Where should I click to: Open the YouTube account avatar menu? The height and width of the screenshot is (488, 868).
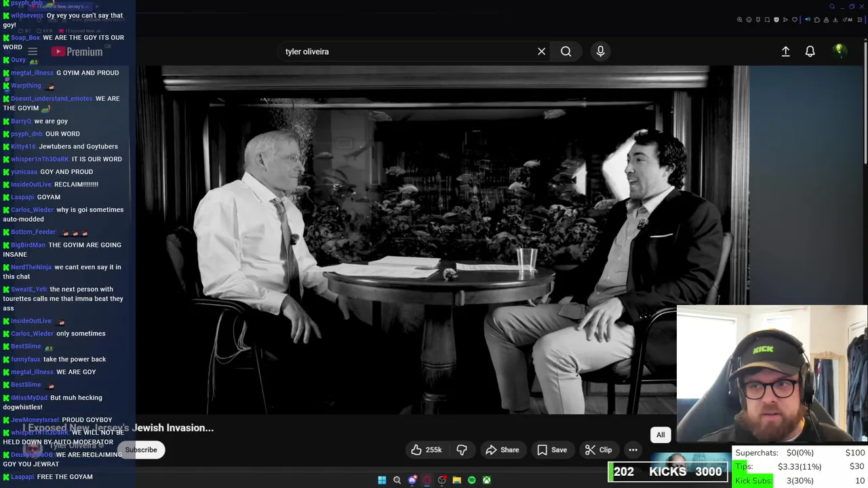839,51
